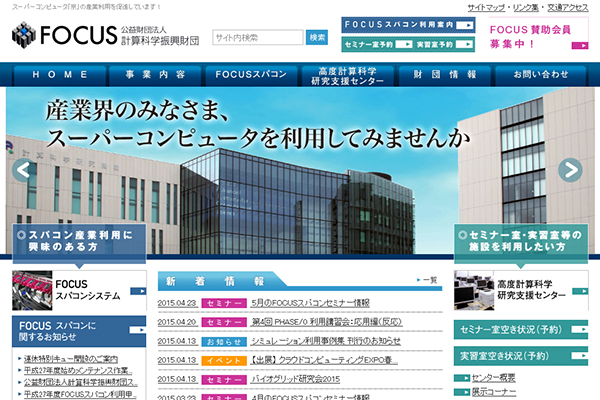Click the 検索 search button
This screenshot has height=400, width=600.
(317, 38)
